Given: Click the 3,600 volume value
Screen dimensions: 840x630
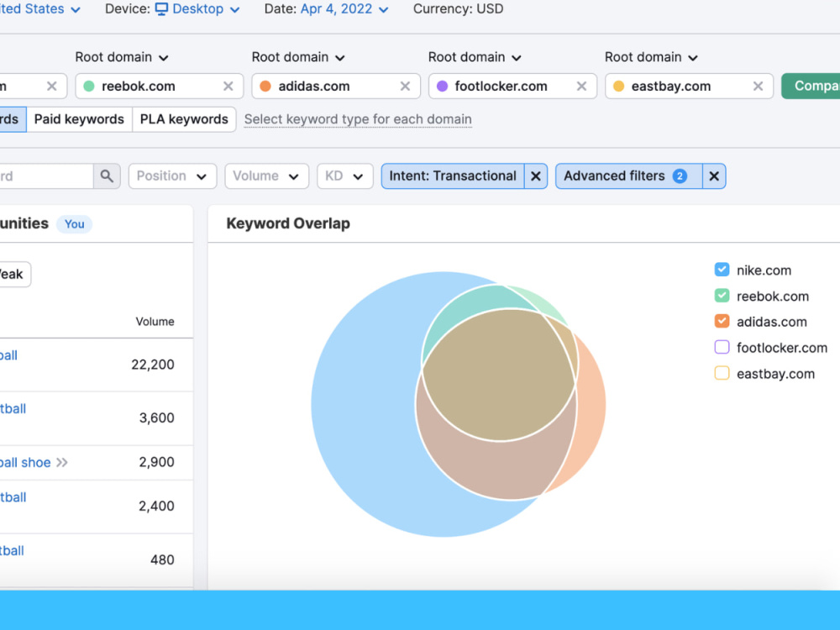Looking at the screenshot, I should coord(156,417).
